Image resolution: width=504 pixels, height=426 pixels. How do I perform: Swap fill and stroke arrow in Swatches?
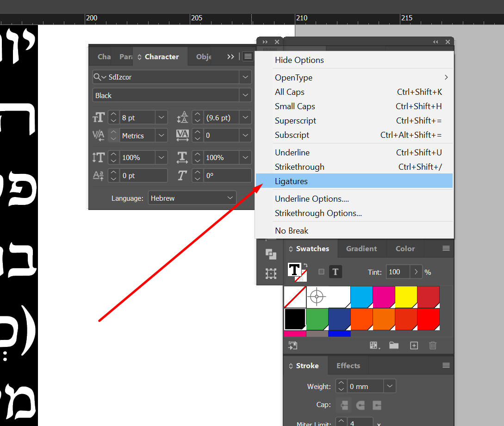coord(305,265)
